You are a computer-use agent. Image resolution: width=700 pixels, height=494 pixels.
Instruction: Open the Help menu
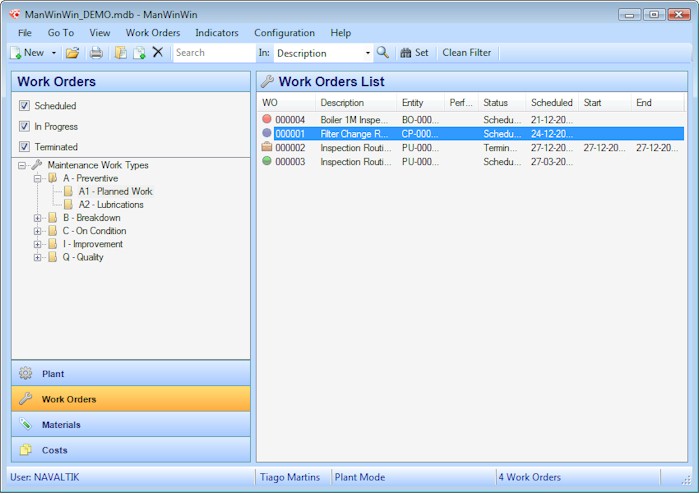pyautogui.click(x=341, y=33)
